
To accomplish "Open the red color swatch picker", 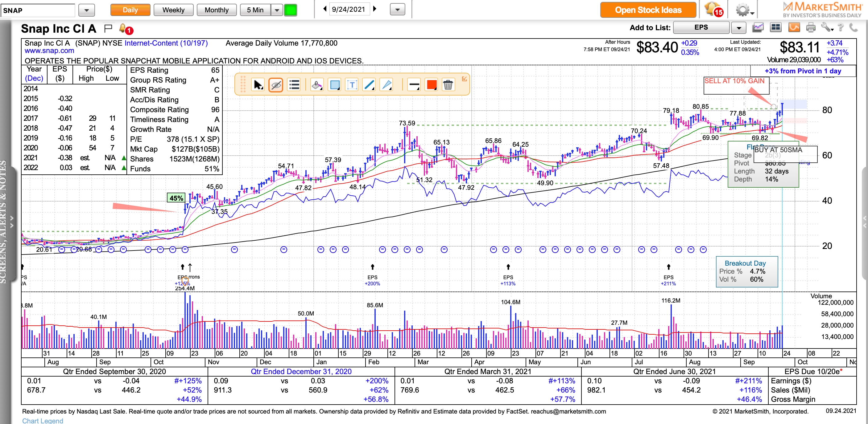I will point(431,85).
